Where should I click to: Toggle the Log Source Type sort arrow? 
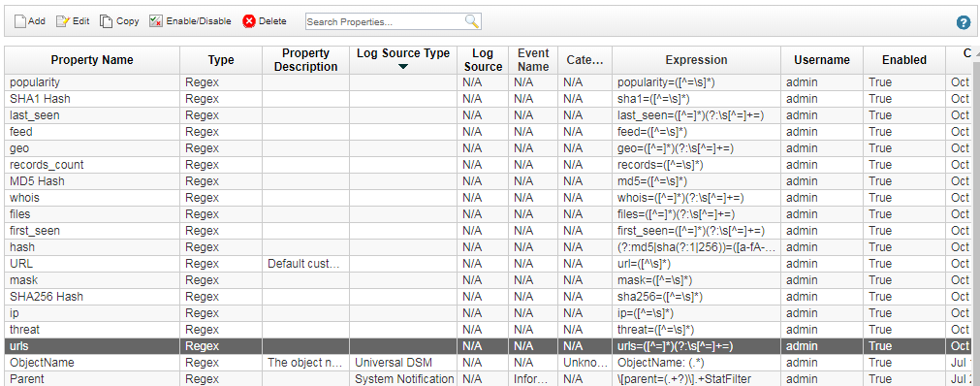click(x=403, y=66)
